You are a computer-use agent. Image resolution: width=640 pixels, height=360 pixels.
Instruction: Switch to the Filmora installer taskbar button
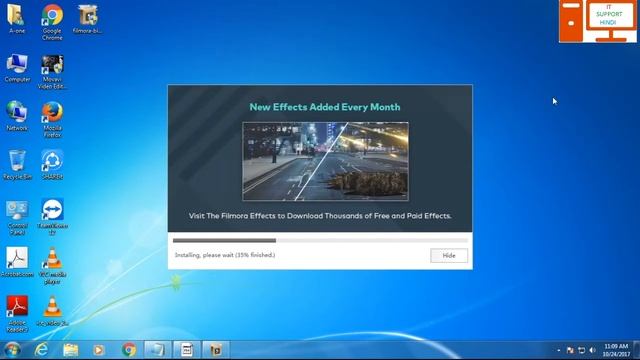[216, 350]
